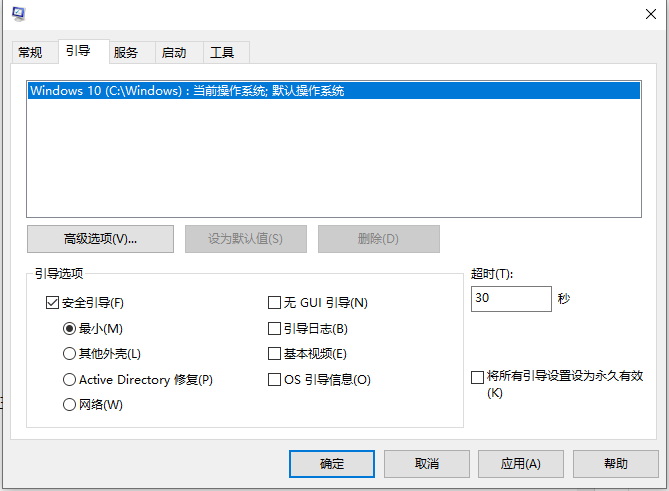This screenshot has height=491, width=669.
Task: Open 高级选项(V) advanced options
Action: pyautogui.click(x=100, y=239)
